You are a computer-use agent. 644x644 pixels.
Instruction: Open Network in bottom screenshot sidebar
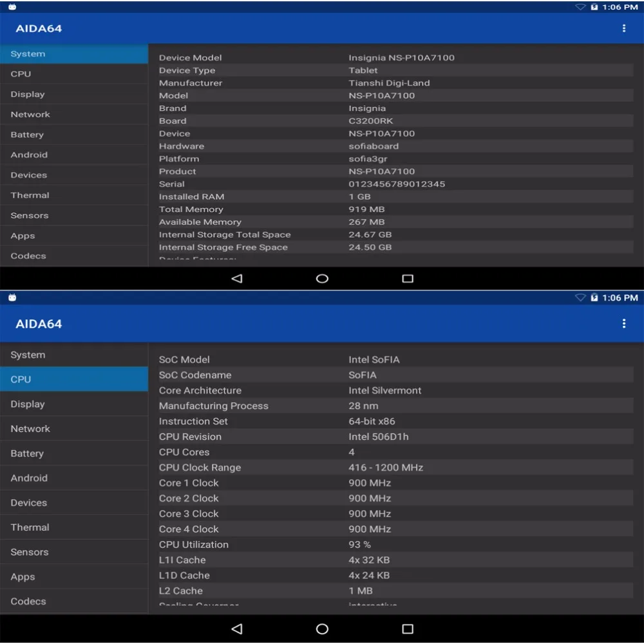coord(74,428)
